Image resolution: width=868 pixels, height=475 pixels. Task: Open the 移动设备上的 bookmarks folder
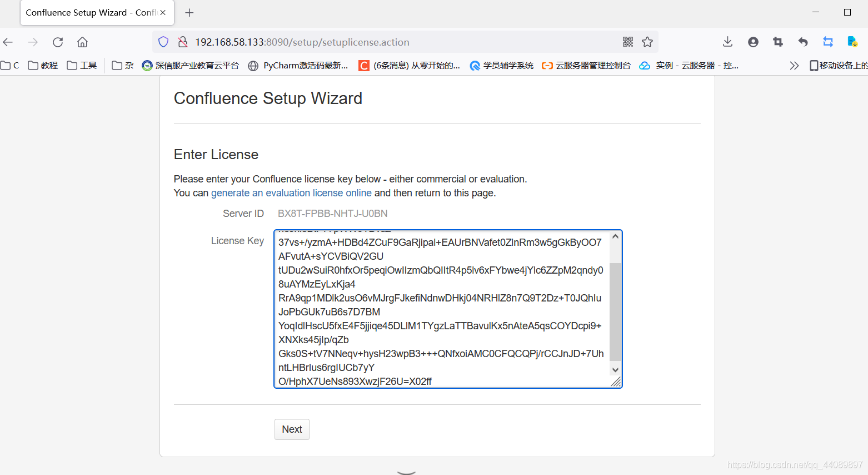click(x=839, y=66)
